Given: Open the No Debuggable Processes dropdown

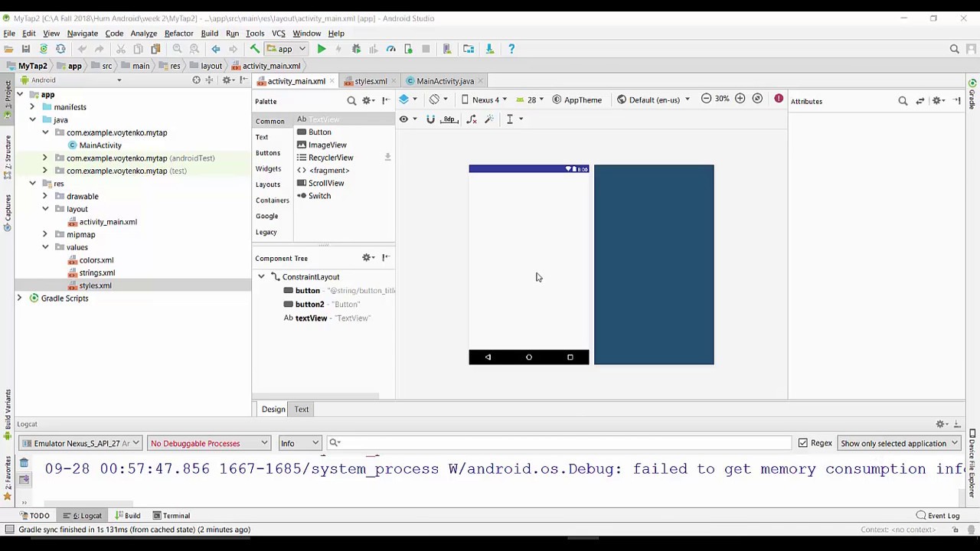Looking at the screenshot, I should click(208, 443).
